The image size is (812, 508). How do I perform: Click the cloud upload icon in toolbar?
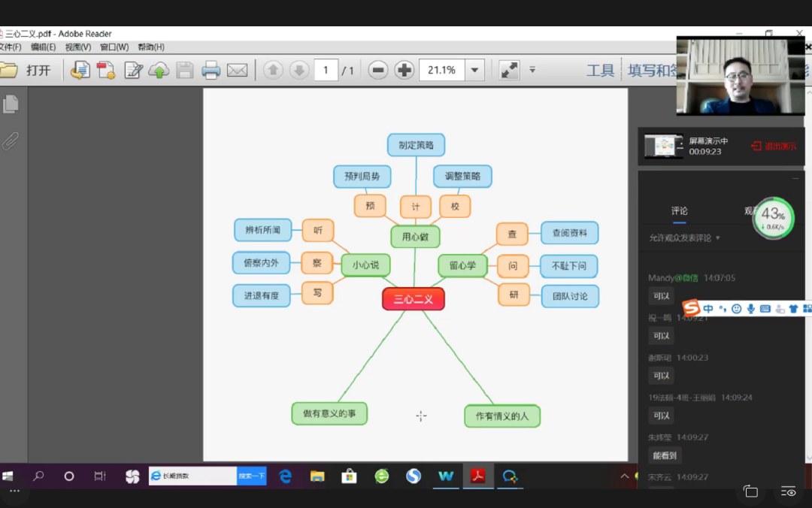(159, 71)
